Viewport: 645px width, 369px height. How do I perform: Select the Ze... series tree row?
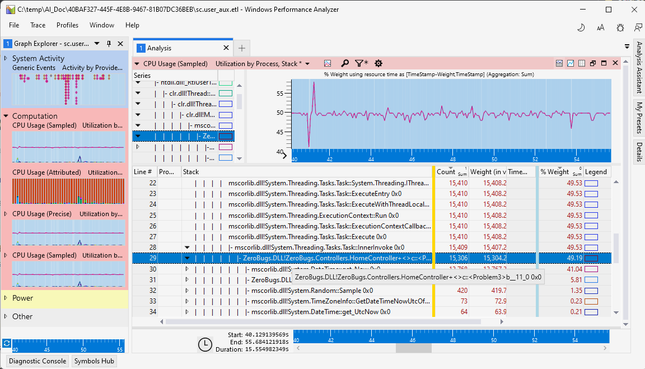[183, 136]
